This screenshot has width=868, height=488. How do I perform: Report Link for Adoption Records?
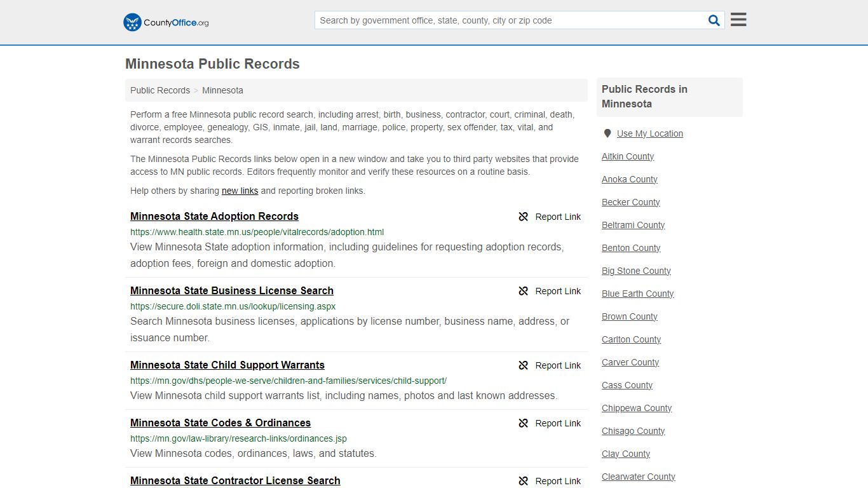558,217
